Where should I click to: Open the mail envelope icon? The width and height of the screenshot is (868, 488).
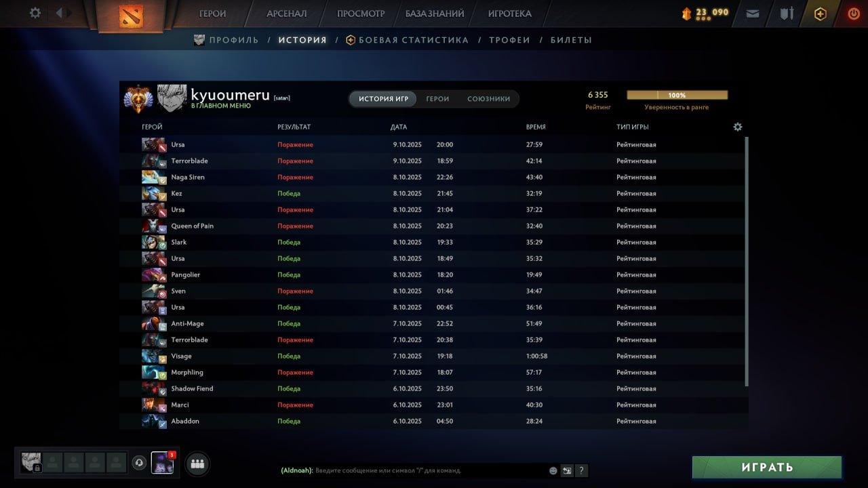[753, 14]
